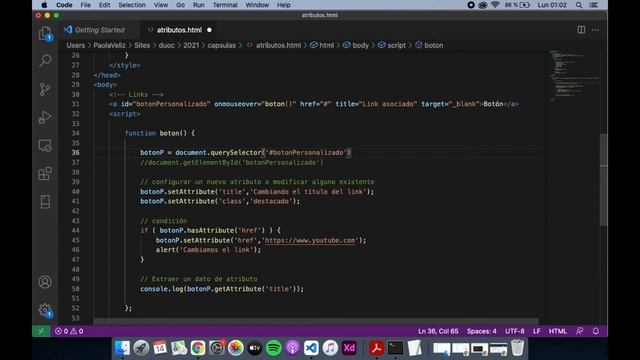640x360 pixels.
Task: Open the Selection menu
Action: (x=132, y=5)
